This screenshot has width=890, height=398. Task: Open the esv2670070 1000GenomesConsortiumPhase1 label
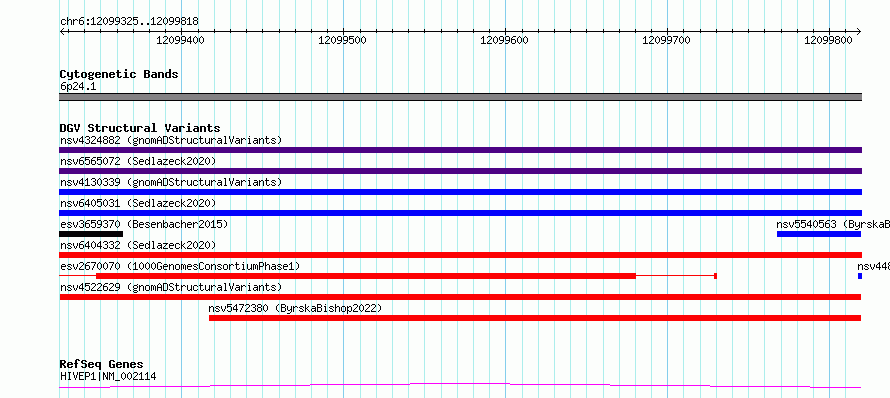pyautogui.click(x=180, y=266)
